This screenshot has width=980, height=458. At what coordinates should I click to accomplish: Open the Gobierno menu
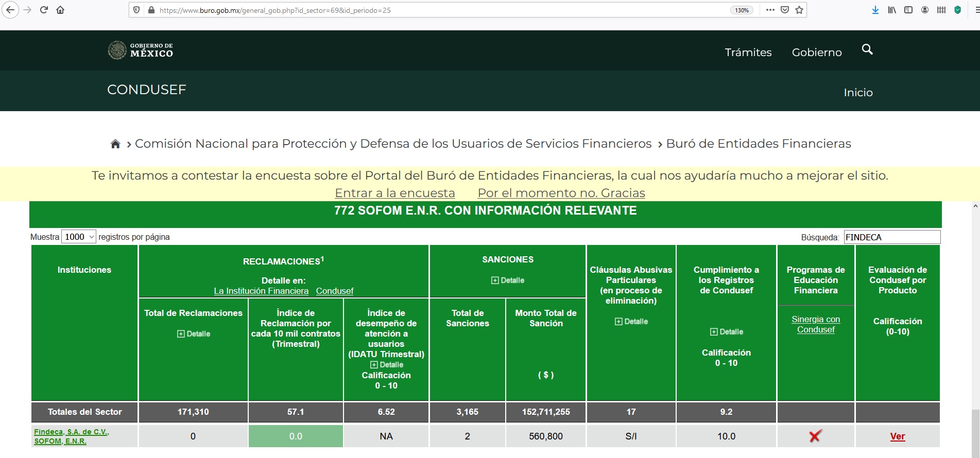tap(817, 52)
